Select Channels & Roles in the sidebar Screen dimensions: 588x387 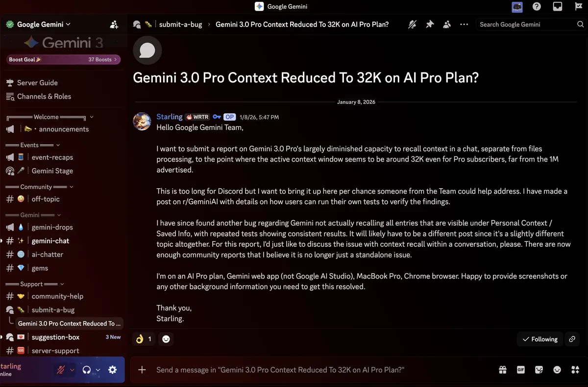(44, 97)
